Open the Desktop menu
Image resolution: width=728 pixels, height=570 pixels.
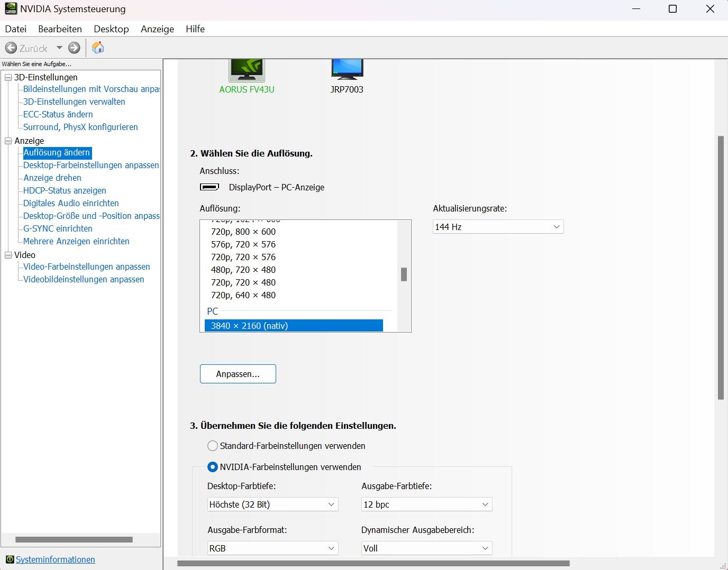pyautogui.click(x=111, y=29)
